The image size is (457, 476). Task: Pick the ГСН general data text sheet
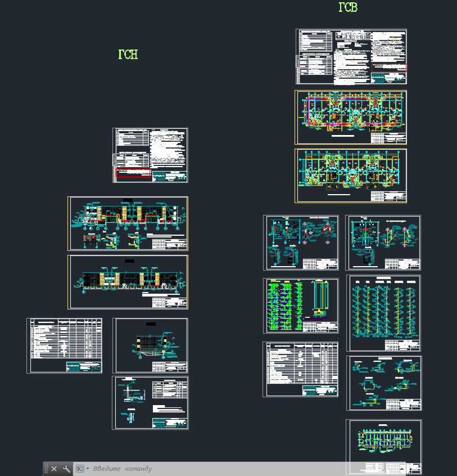click(x=151, y=155)
